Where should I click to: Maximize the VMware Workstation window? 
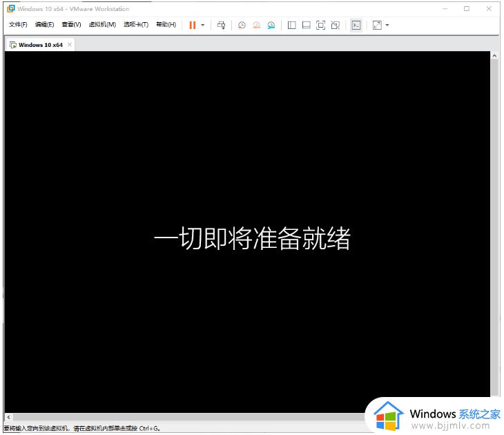[x=467, y=9]
